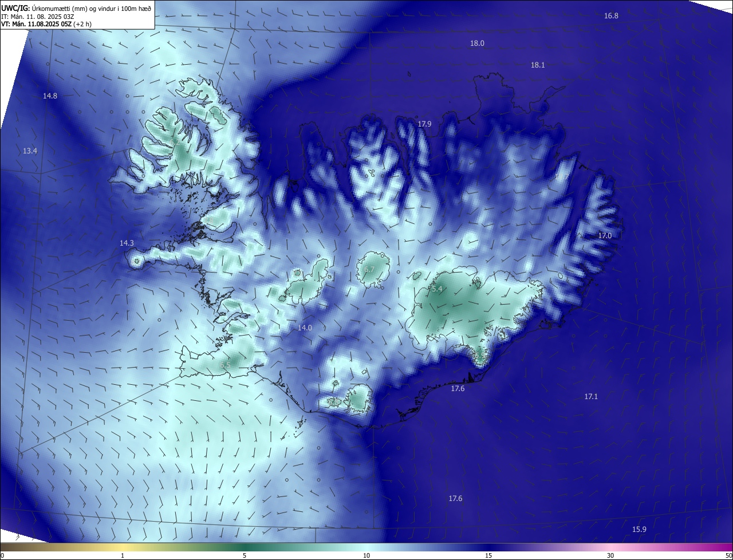Click the "IT: Mán. 11. 08. 2025 03Z" line

pos(37,17)
